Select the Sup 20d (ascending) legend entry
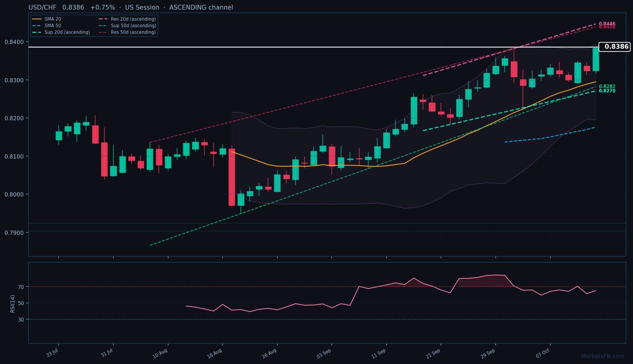This screenshot has width=633, height=364. [61, 32]
